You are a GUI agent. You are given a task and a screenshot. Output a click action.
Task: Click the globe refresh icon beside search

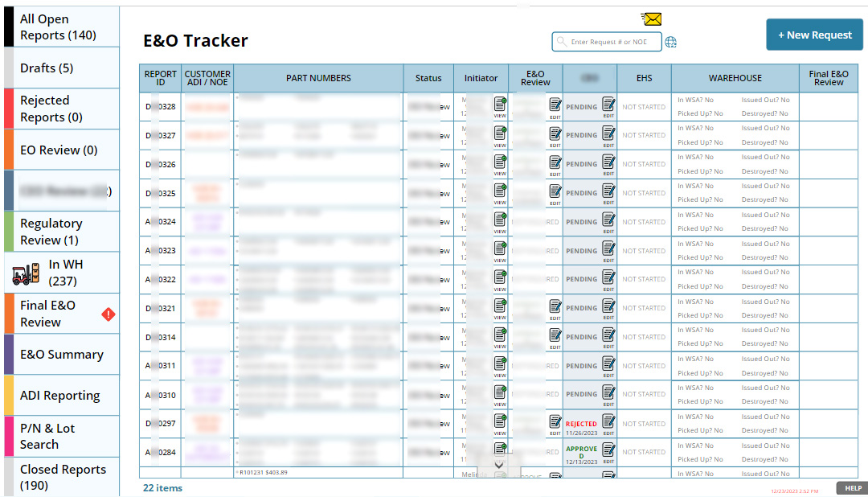[x=671, y=42]
